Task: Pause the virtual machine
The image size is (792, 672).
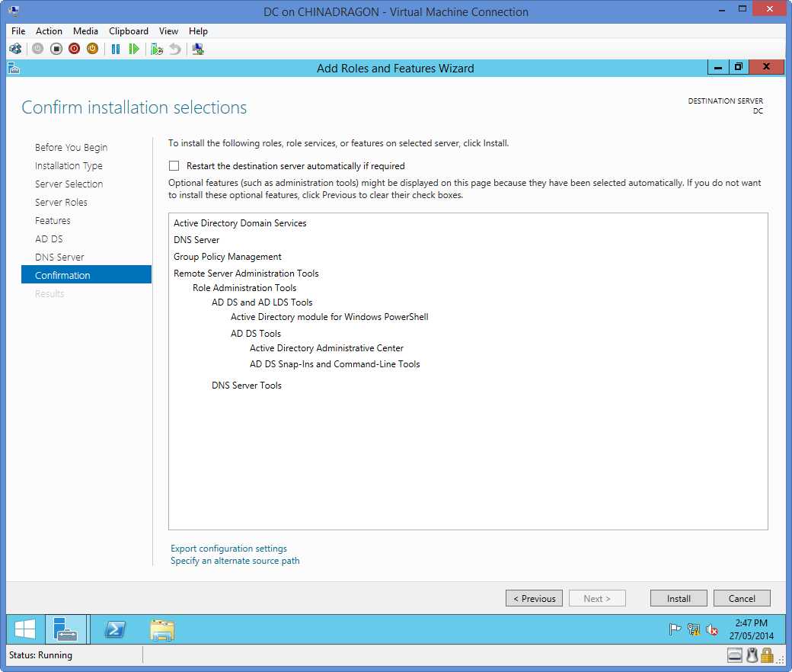Action: click(116, 49)
